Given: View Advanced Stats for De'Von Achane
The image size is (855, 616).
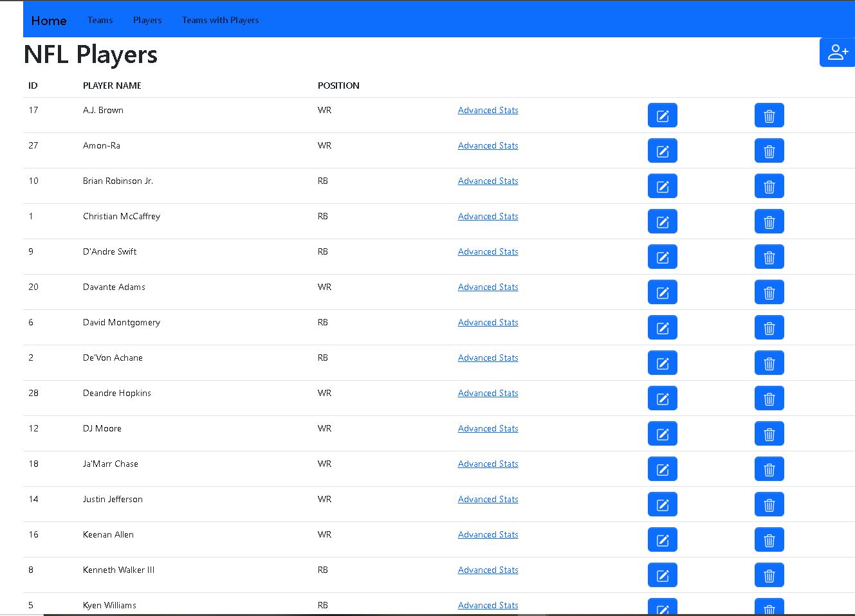Looking at the screenshot, I should pos(488,358).
